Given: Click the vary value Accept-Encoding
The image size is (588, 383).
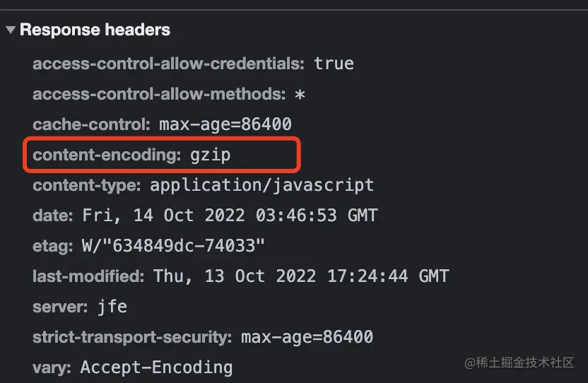Looking at the screenshot, I should [x=156, y=367].
